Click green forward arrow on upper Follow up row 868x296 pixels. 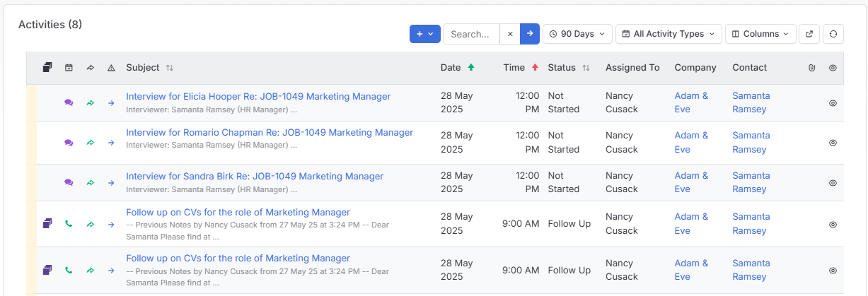pyautogui.click(x=90, y=224)
